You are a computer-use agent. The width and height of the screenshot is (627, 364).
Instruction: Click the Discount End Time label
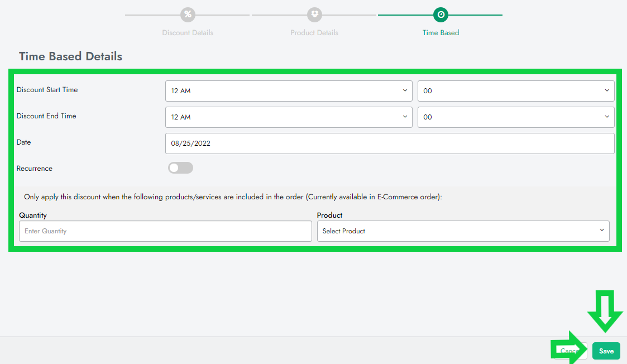[x=46, y=116]
